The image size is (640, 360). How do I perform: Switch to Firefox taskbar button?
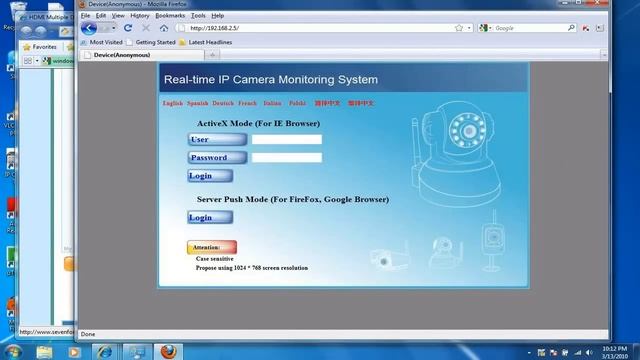pos(168,352)
